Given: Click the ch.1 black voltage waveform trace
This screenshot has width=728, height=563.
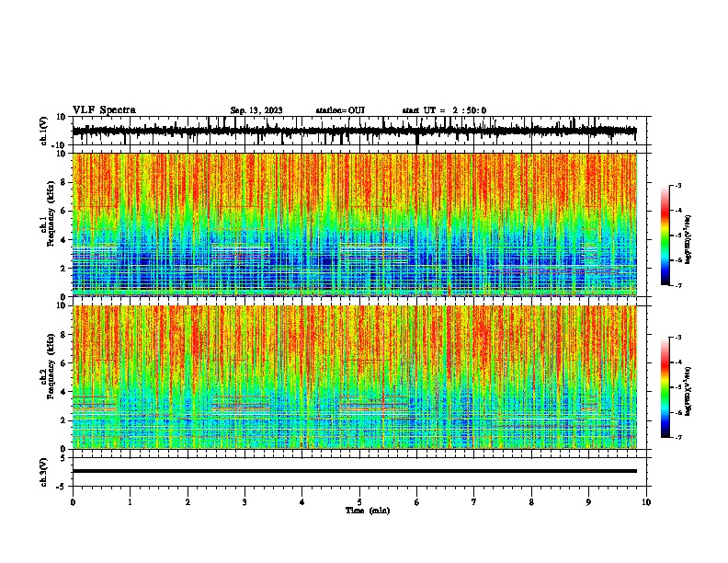Looking at the screenshot, I should (354, 132).
